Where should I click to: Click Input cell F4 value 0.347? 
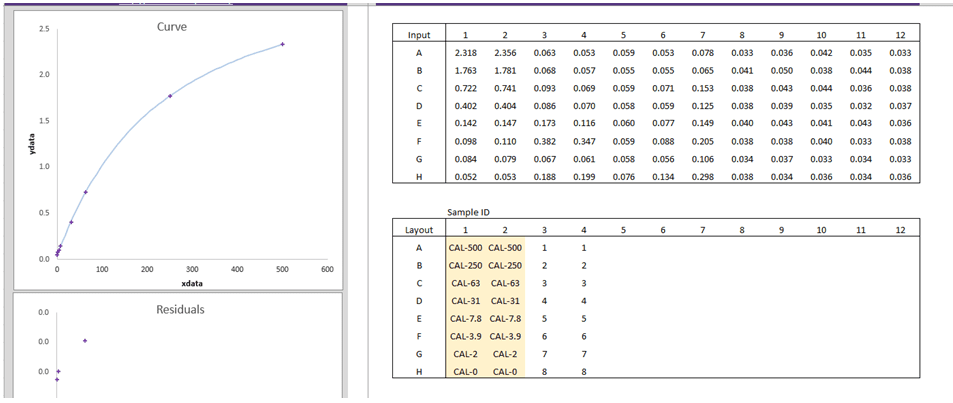click(x=584, y=142)
